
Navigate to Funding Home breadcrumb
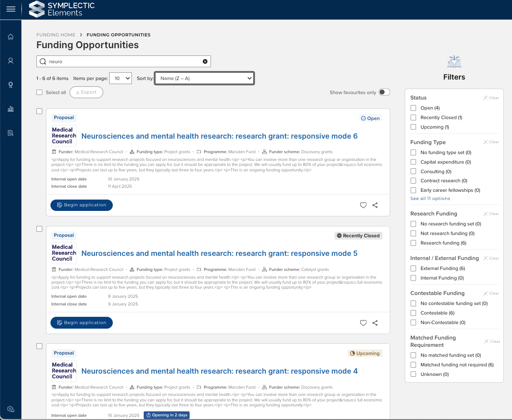[55, 35]
